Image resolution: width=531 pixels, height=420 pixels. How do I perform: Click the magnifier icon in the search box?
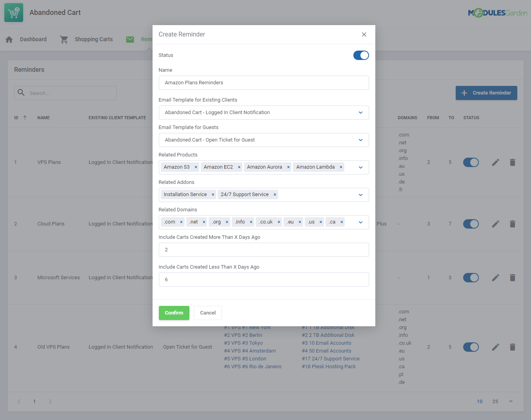pos(21,93)
